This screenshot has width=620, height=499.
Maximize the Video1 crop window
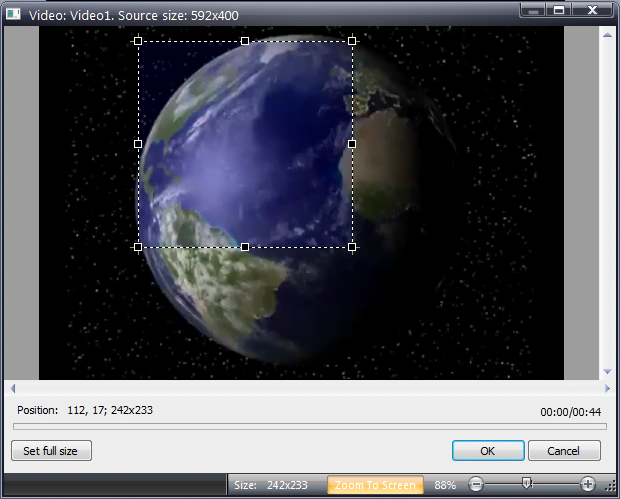[559, 10]
